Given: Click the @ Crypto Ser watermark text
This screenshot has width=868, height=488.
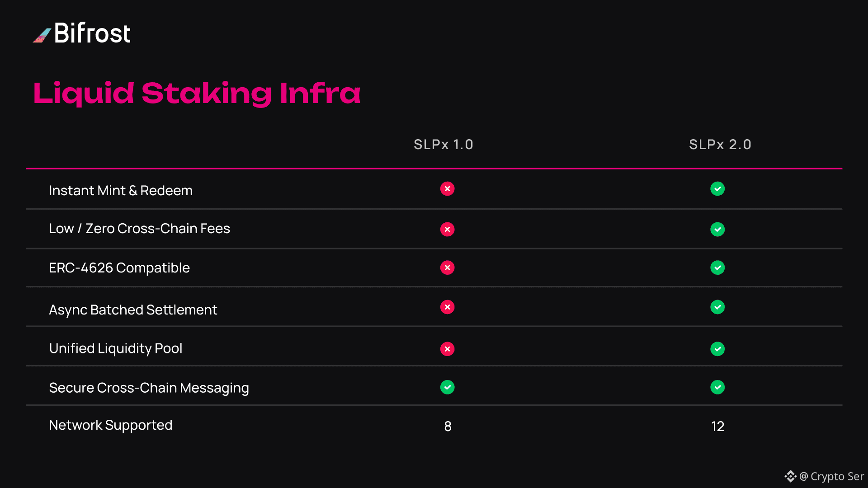Looking at the screenshot, I should [x=832, y=476].
